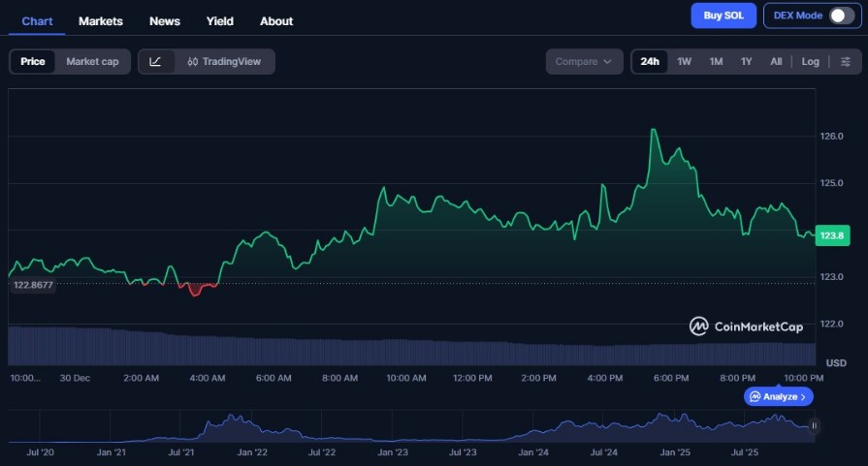Click the range slider pause handle
The height and width of the screenshot is (466, 868).
814,425
